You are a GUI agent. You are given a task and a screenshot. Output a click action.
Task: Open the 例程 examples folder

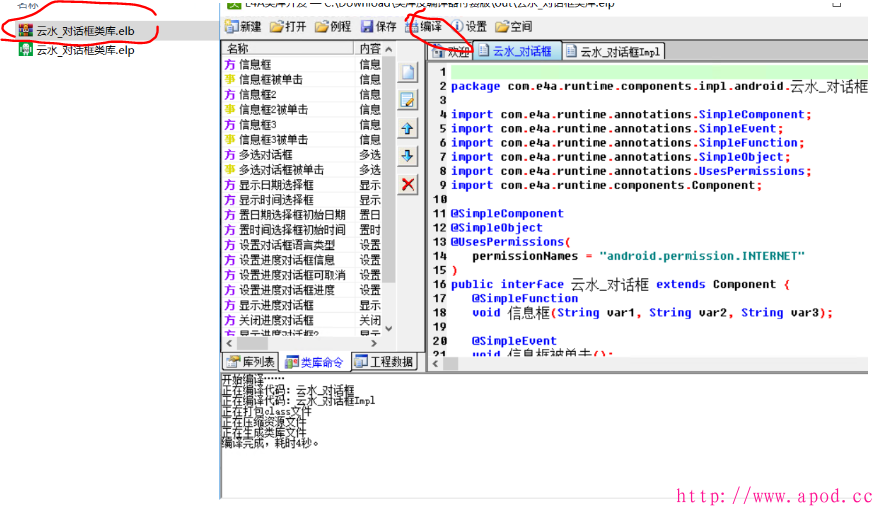(x=333, y=26)
